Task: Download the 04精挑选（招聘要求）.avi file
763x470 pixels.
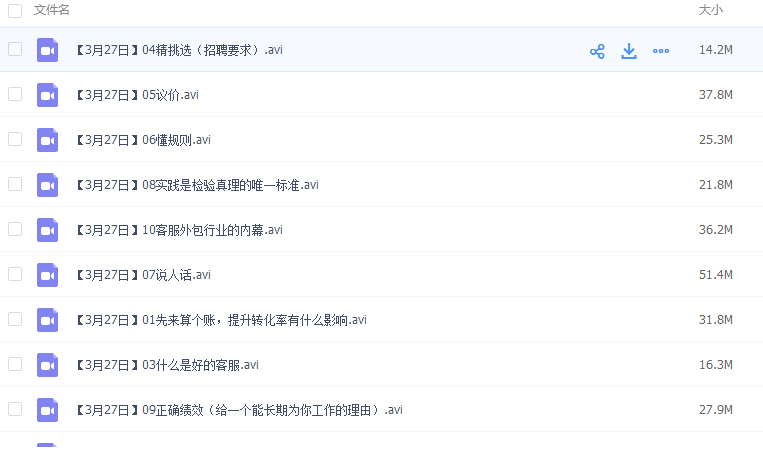Action: [x=629, y=51]
